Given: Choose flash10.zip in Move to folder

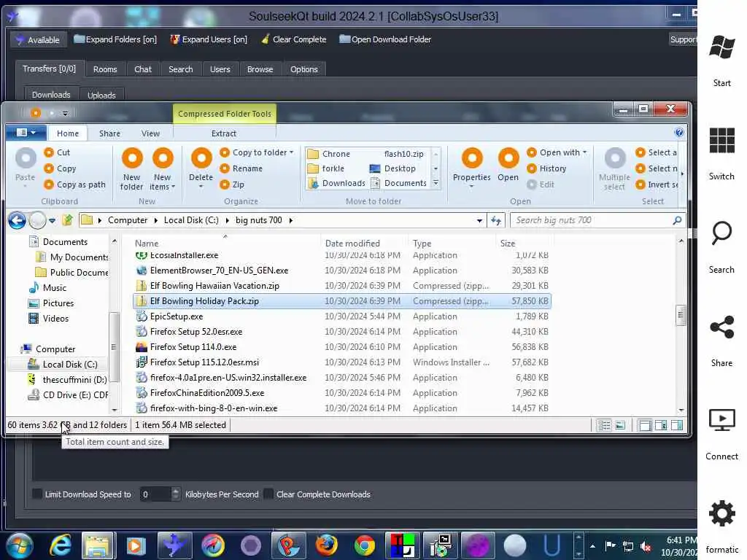Looking at the screenshot, I should coord(403,154).
